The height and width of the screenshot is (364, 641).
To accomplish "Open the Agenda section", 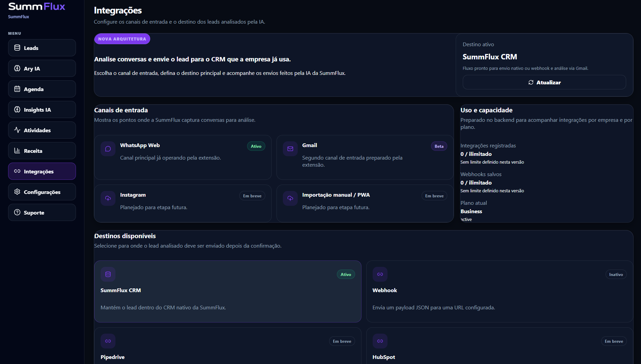I will pyautogui.click(x=42, y=89).
